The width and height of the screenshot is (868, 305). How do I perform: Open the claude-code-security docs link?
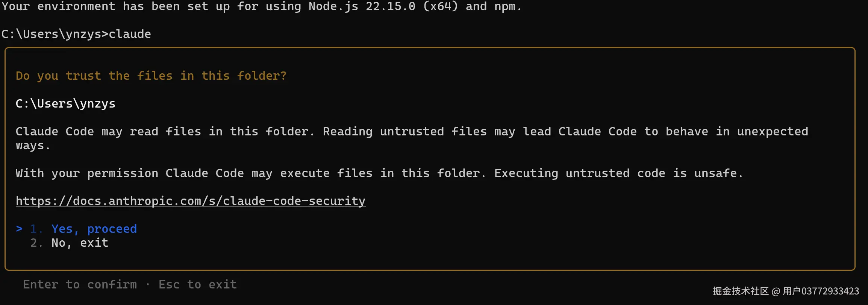tap(190, 201)
